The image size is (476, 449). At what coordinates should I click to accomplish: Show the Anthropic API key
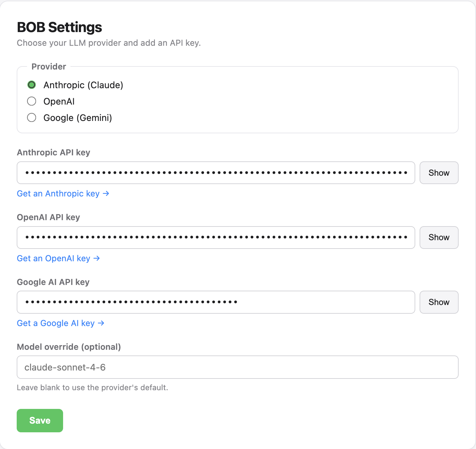click(x=439, y=173)
